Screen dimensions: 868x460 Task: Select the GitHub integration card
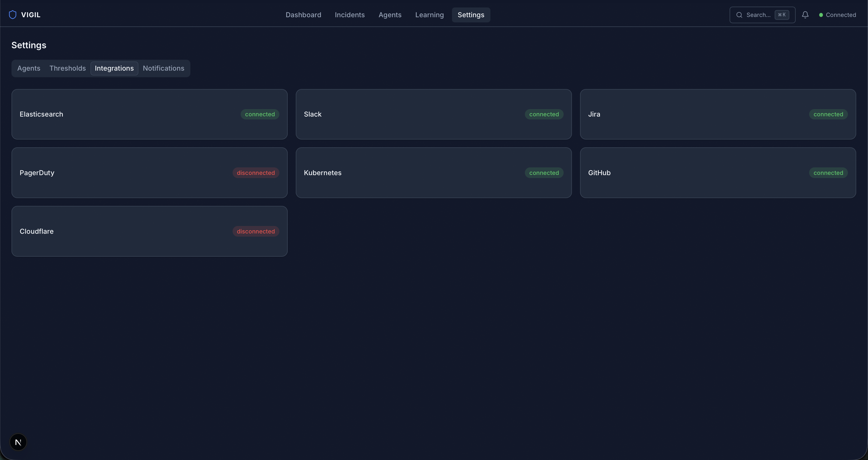pyautogui.click(x=717, y=173)
